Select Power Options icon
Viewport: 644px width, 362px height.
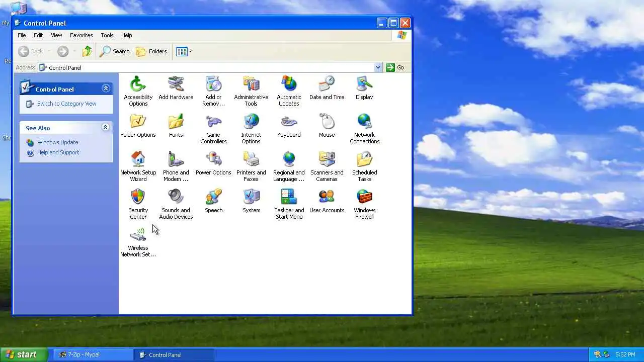[x=213, y=163]
